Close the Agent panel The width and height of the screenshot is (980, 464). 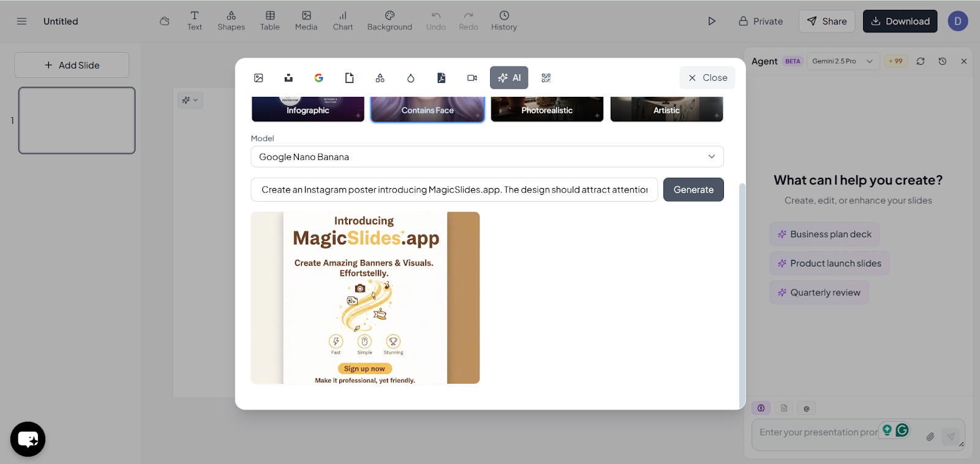(x=964, y=61)
